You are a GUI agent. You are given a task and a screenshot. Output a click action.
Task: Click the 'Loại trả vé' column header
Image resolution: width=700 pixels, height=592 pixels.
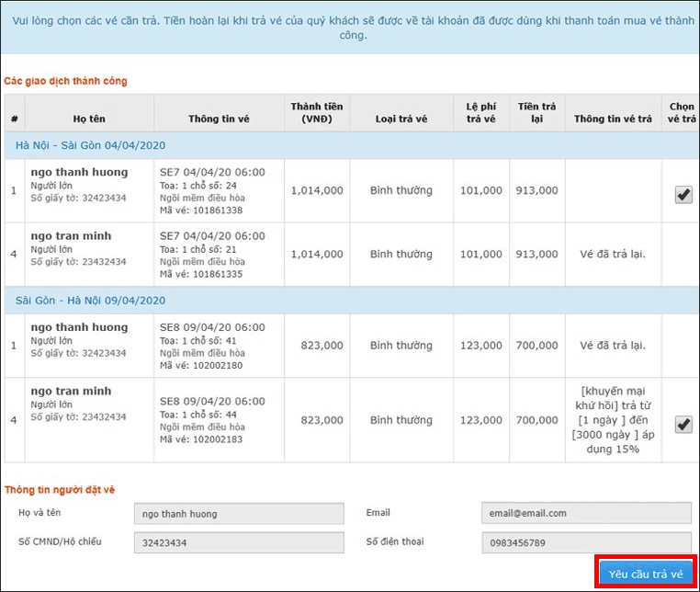pyautogui.click(x=401, y=120)
